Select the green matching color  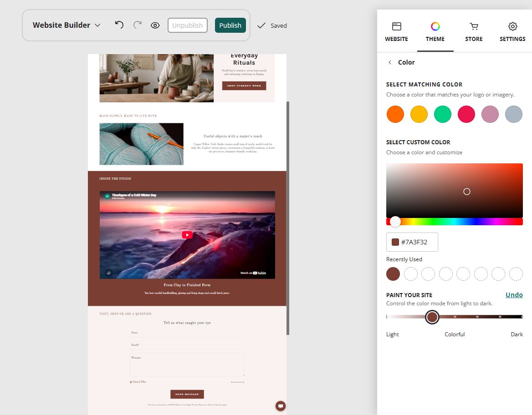click(x=443, y=114)
